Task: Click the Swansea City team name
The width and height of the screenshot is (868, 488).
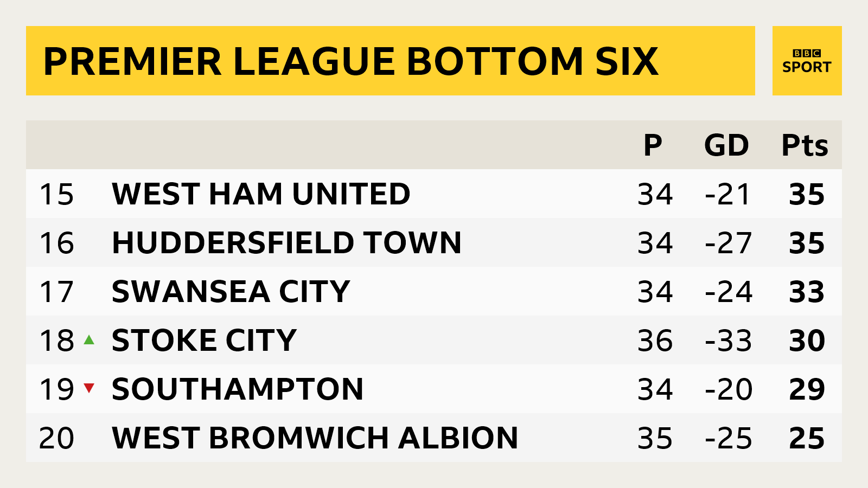Action: tap(231, 292)
